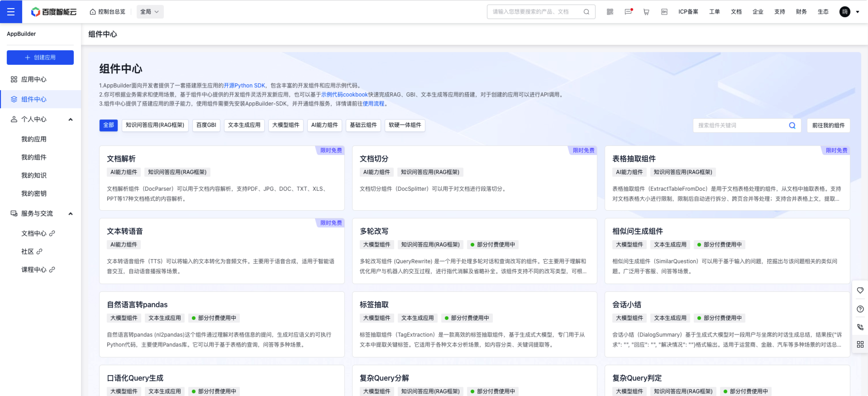Open the 复杂Query分解 card

click(x=475, y=381)
